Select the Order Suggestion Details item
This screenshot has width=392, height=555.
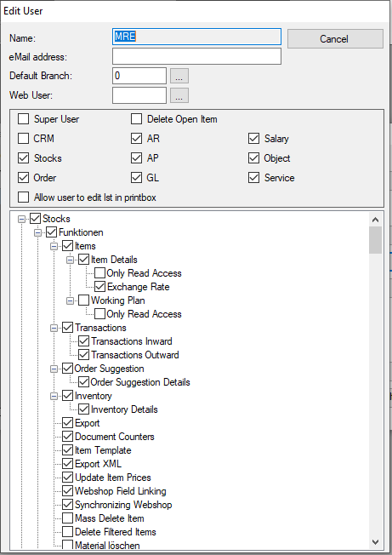coord(140,382)
